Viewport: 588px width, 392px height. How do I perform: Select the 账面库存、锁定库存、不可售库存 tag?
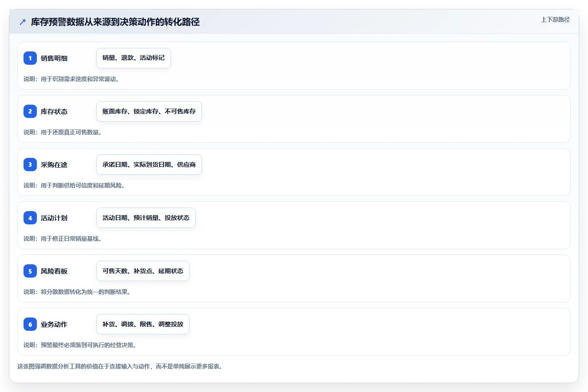149,111
